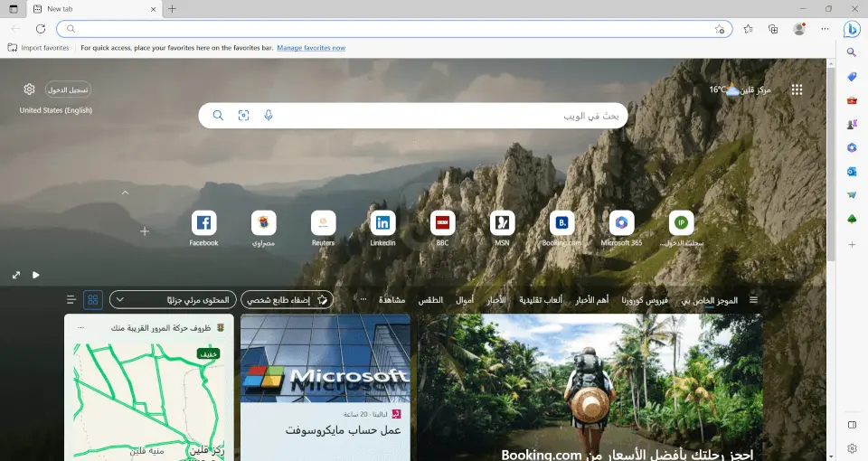868x461 pixels.
Task: Select the ألعاب تقليدية feed tab
Action: [541, 300]
